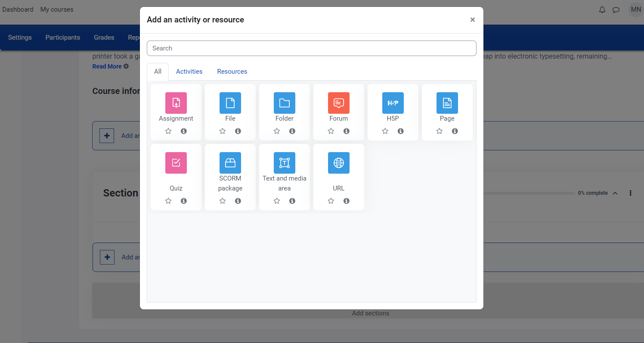The height and width of the screenshot is (343, 644).
Task: Select the Assignment activity icon
Action: 176,103
